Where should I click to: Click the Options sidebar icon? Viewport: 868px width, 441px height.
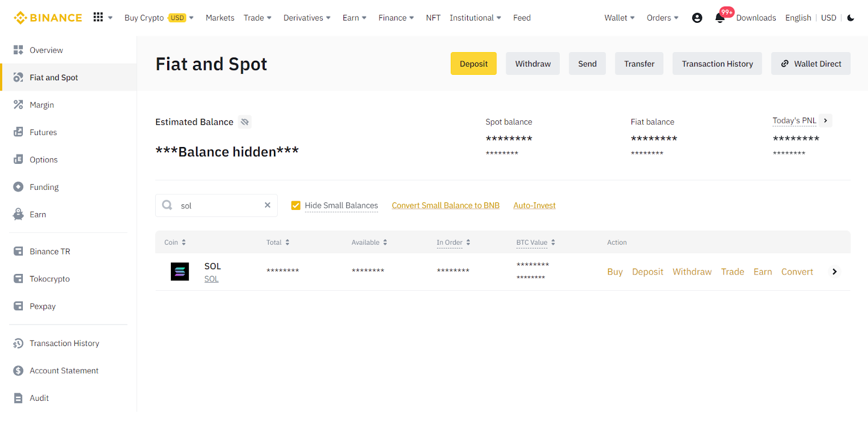point(18,159)
